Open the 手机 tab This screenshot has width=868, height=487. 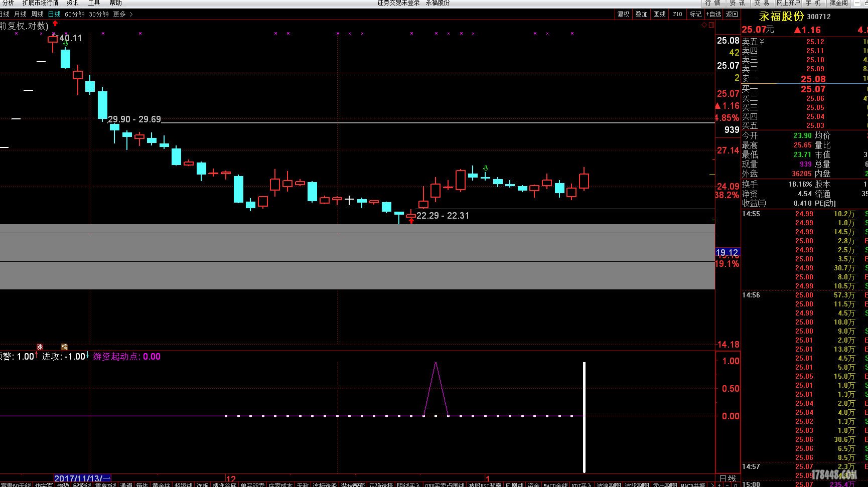[813, 3]
